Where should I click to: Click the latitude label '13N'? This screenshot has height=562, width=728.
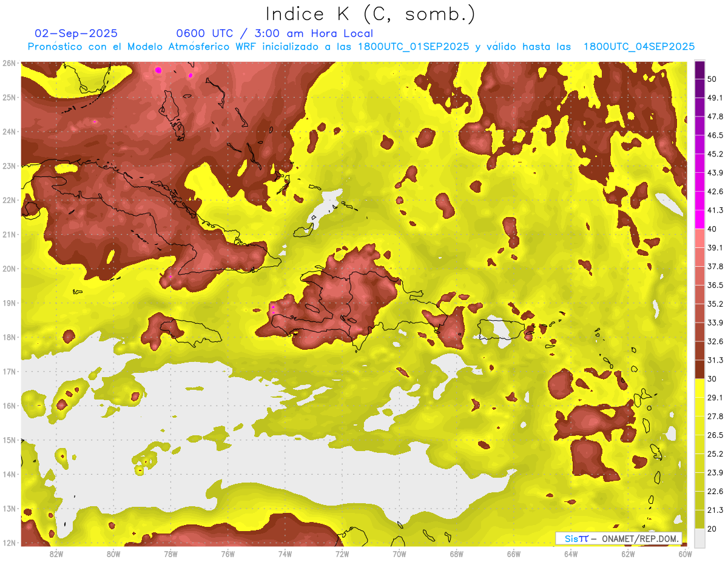[9, 508]
